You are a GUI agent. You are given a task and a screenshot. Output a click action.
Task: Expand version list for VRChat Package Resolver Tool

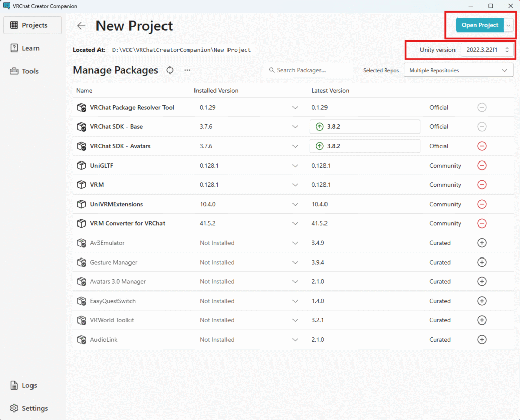[295, 108]
